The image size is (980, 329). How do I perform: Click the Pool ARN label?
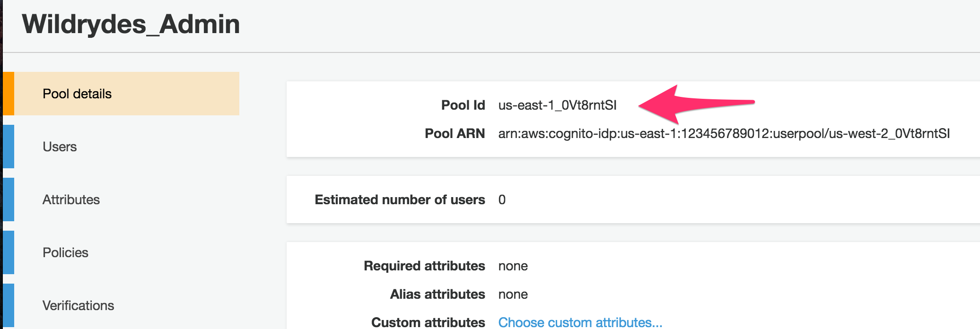[x=455, y=133]
